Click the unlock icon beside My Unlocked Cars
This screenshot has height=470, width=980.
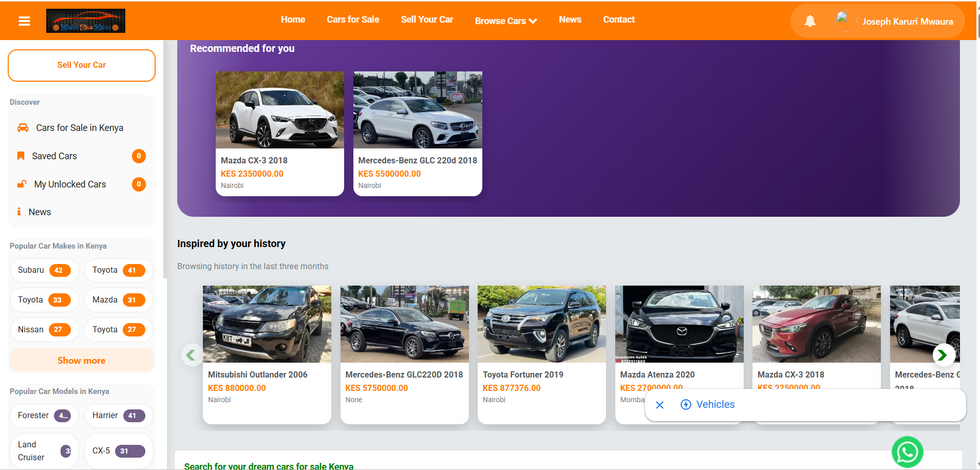22,184
